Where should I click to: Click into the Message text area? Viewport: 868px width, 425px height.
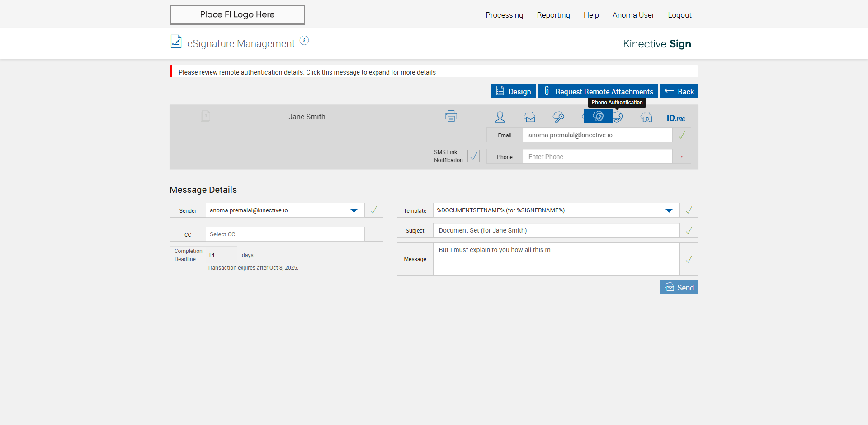pos(556,259)
